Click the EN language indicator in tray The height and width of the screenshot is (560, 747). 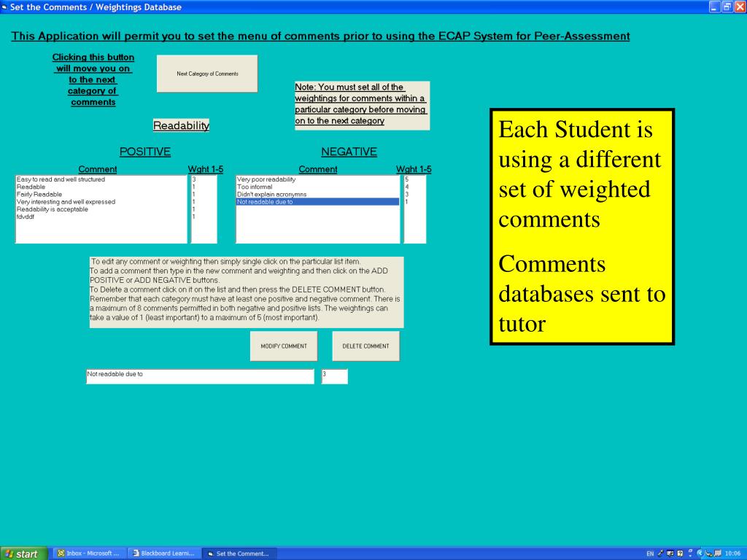coord(650,554)
